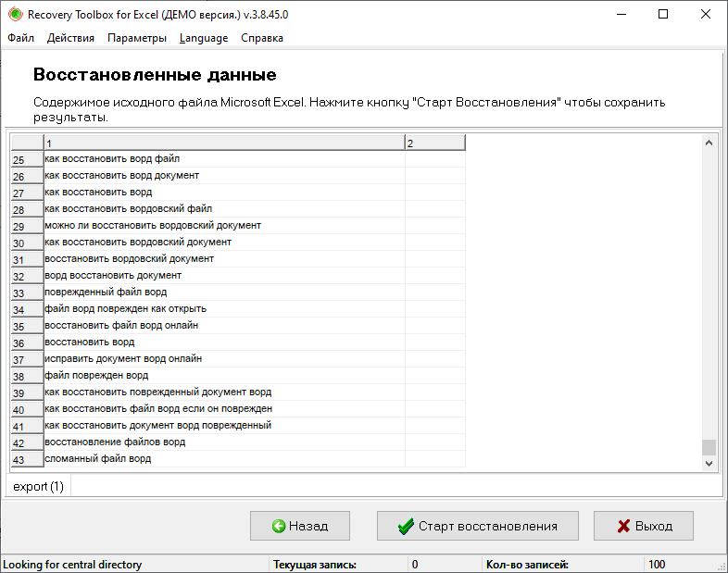Viewport: 728px width, 573px height.
Task: Select cell 'как восстановить ворд документ'
Action: coord(224,175)
